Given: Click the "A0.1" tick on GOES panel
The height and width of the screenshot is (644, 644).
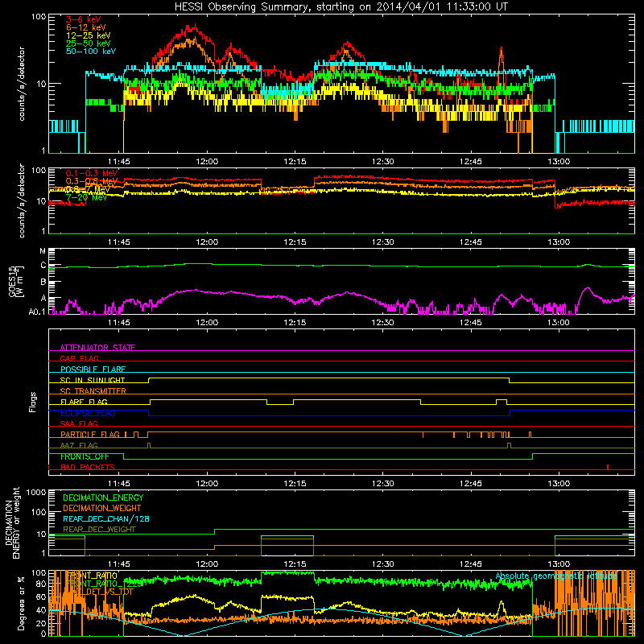Looking at the screenshot, I should 37,312.
